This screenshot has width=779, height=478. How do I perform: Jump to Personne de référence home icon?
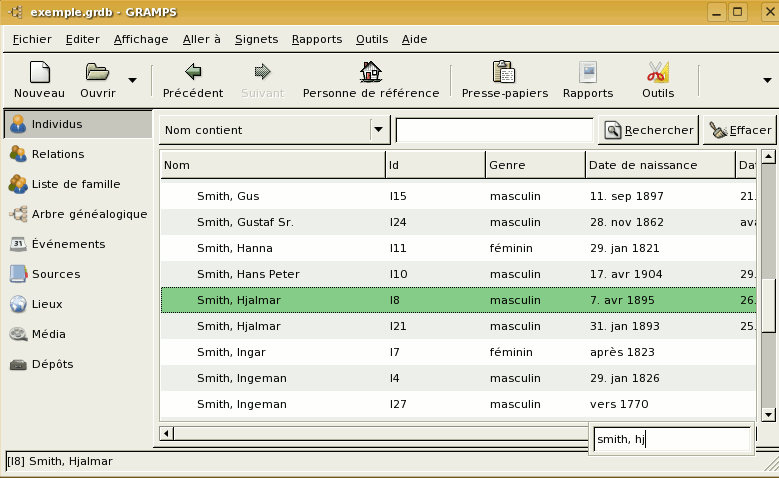coord(371,74)
